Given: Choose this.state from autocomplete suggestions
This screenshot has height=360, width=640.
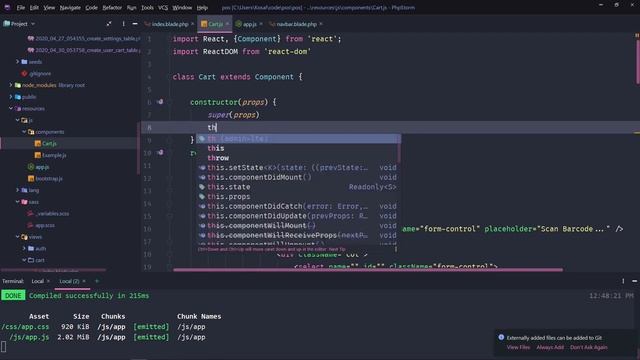Looking at the screenshot, I should 297,187.
